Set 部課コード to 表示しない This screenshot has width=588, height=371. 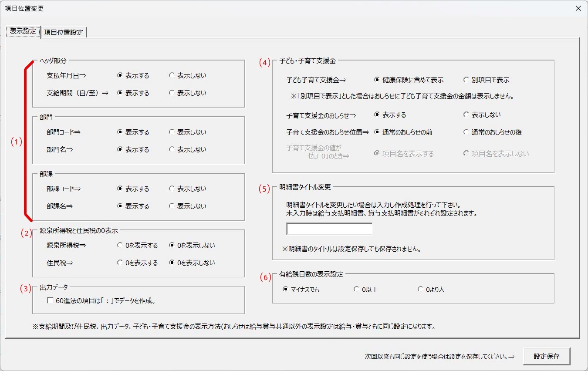click(188, 189)
